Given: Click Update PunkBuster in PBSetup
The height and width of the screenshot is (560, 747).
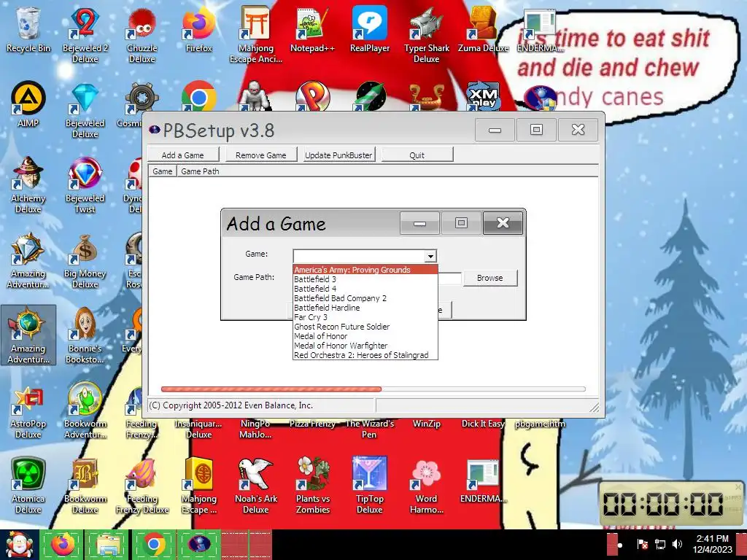Looking at the screenshot, I should 338,155.
